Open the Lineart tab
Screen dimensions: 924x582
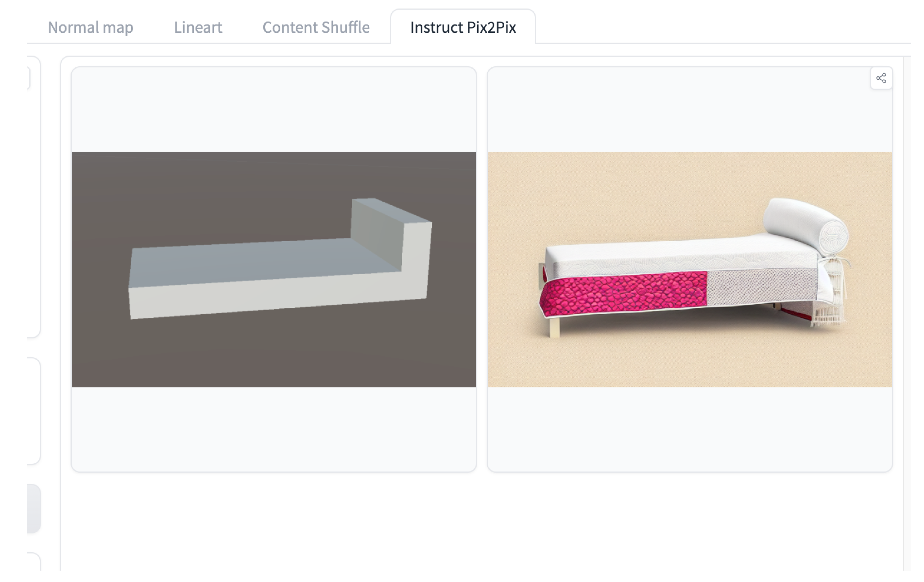pyautogui.click(x=198, y=27)
